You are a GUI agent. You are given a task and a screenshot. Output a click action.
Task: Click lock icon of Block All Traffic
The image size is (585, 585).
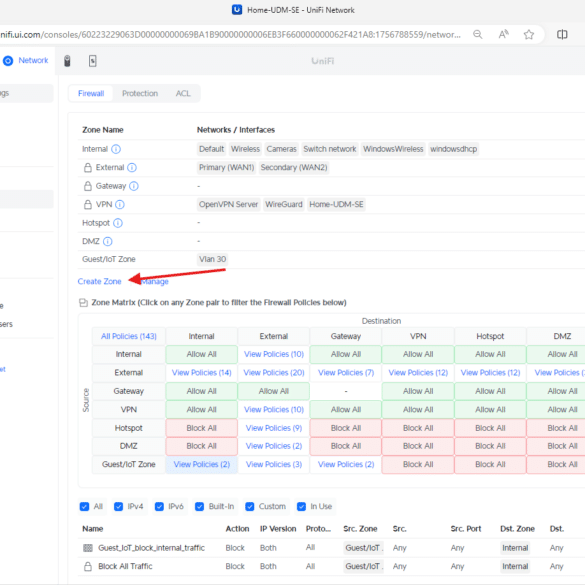(x=88, y=566)
